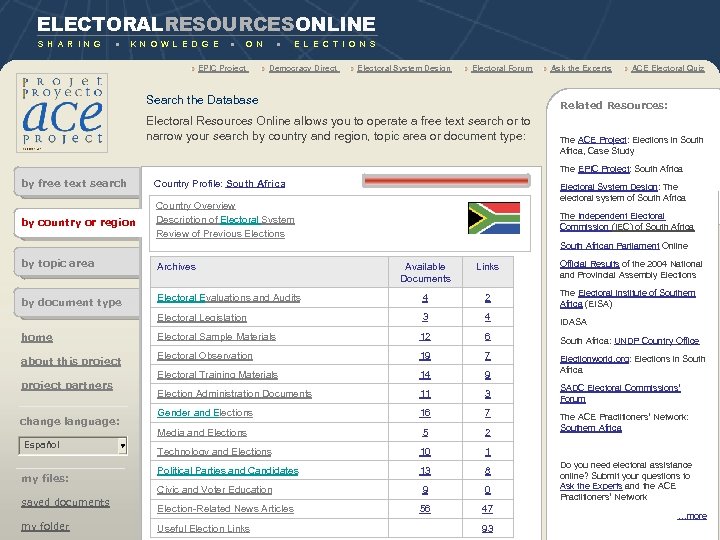Screen dimensions: 720x540
Task: Open Civic and Voter Education archive
Action: coord(214,490)
